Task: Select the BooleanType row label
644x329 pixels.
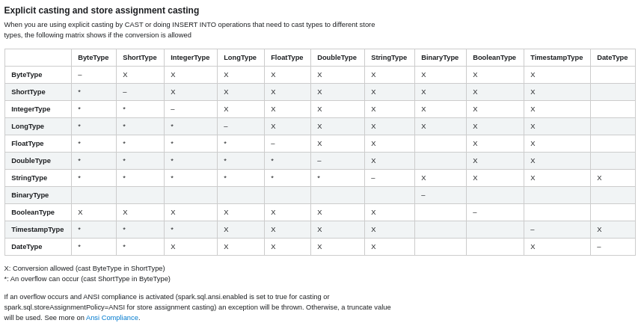Action: coord(33,212)
